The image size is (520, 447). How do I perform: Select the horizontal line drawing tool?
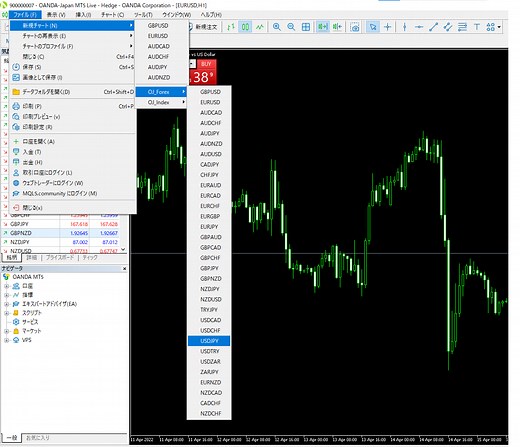419,27
